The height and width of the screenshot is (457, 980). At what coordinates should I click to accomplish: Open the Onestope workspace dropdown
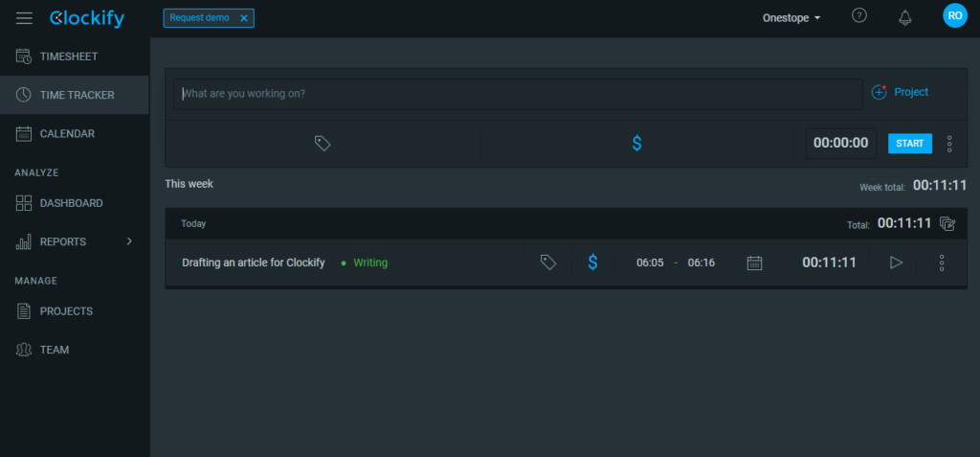[791, 18]
